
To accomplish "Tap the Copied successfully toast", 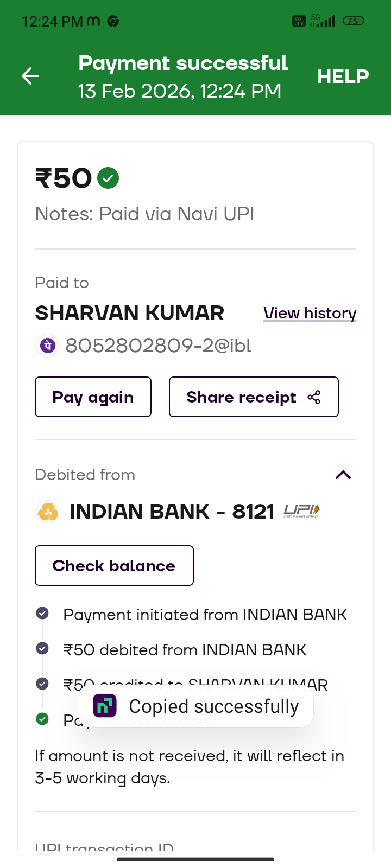I will [x=213, y=706].
